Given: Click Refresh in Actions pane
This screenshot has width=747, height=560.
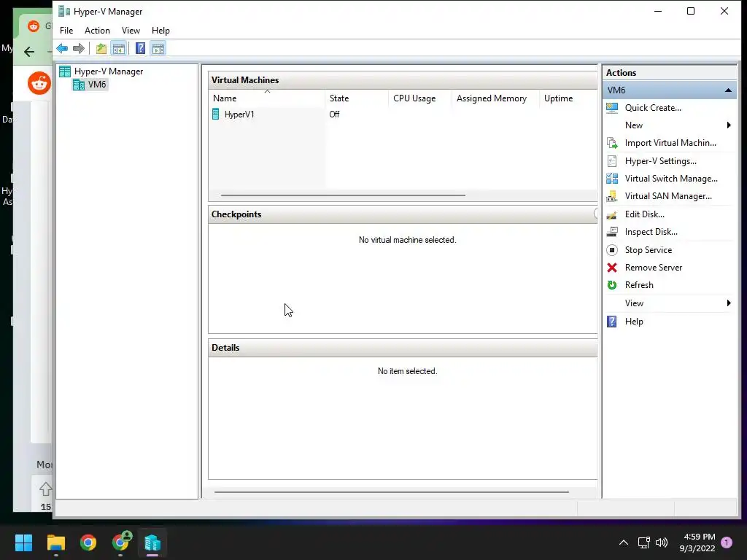Looking at the screenshot, I should (639, 285).
